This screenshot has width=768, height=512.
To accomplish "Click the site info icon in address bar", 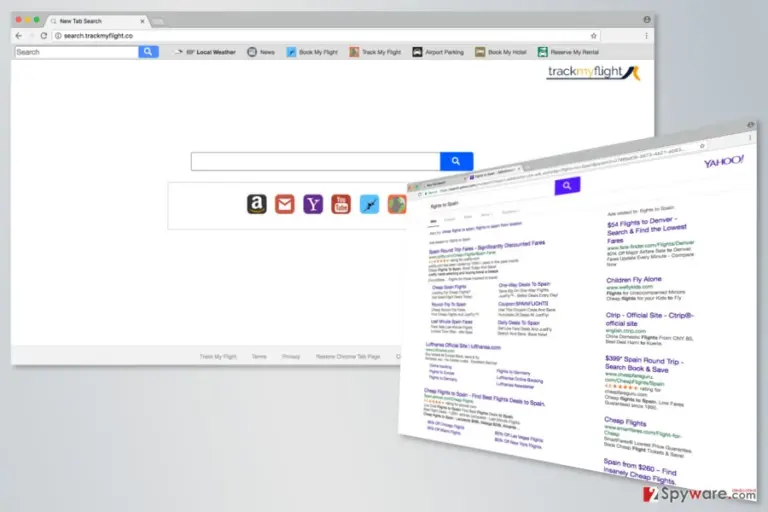I will (x=58, y=36).
